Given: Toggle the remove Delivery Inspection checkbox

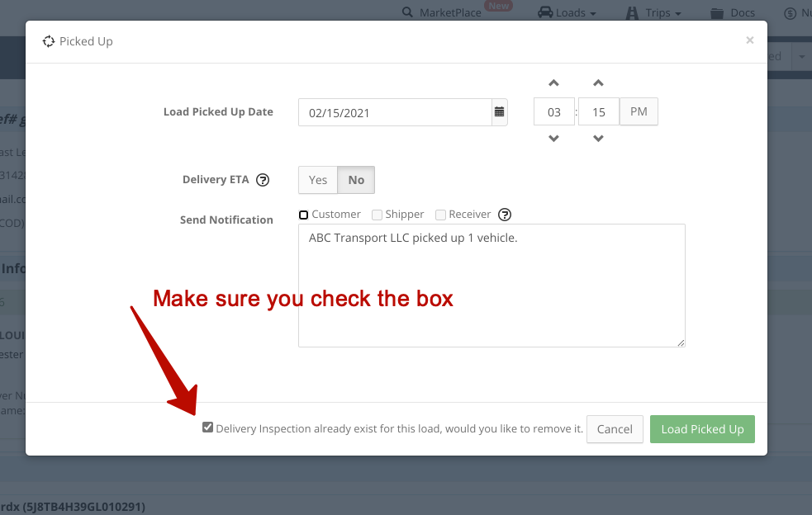Looking at the screenshot, I should tap(207, 428).
